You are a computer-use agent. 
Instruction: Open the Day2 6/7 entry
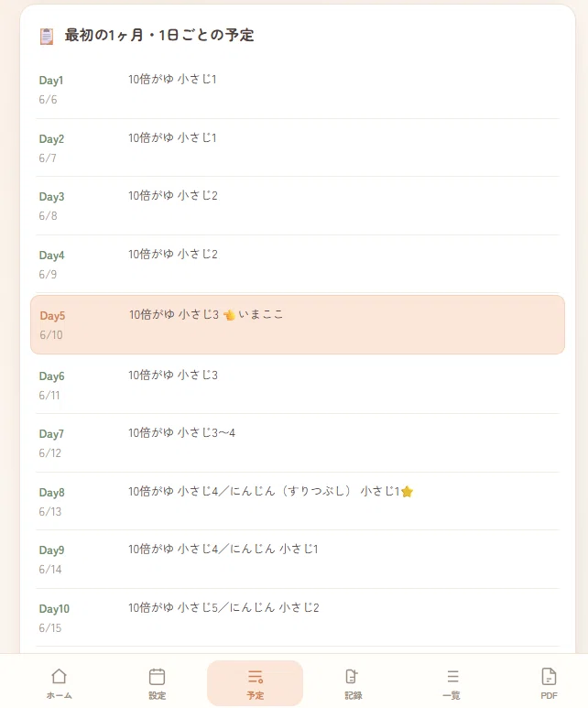tap(298, 147)
